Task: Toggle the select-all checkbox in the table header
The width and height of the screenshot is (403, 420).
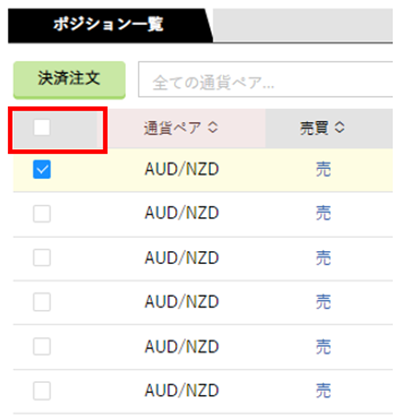Action: [42, 128]
